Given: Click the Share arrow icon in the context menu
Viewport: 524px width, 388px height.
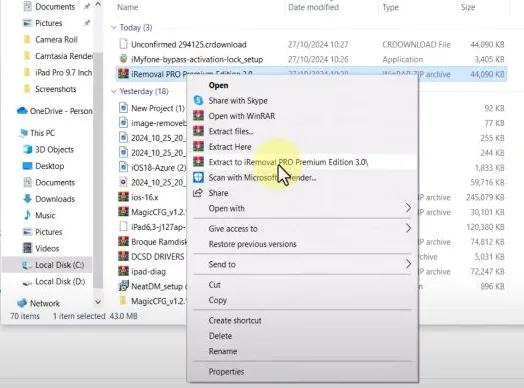Looking at the screenshot, I should point(198,193).
